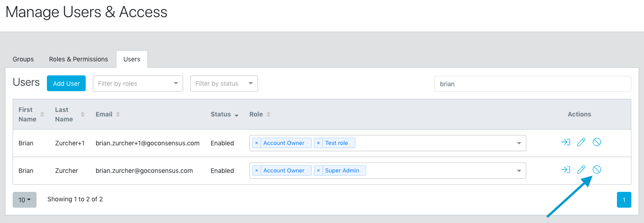Remove Super Admin tag from Brian Zurcher

coord(318,171)
